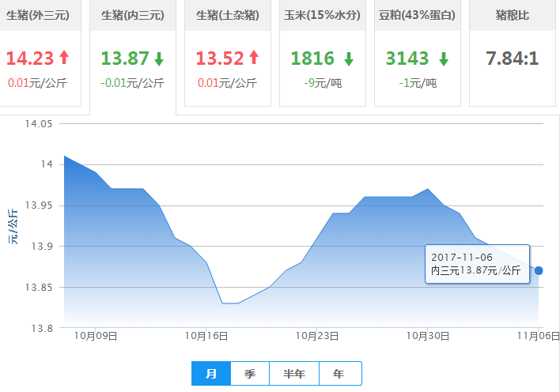This screenshot has width=560, height=392.
Task: Click red up arrow beside 13.52
Action: (254, 58)
